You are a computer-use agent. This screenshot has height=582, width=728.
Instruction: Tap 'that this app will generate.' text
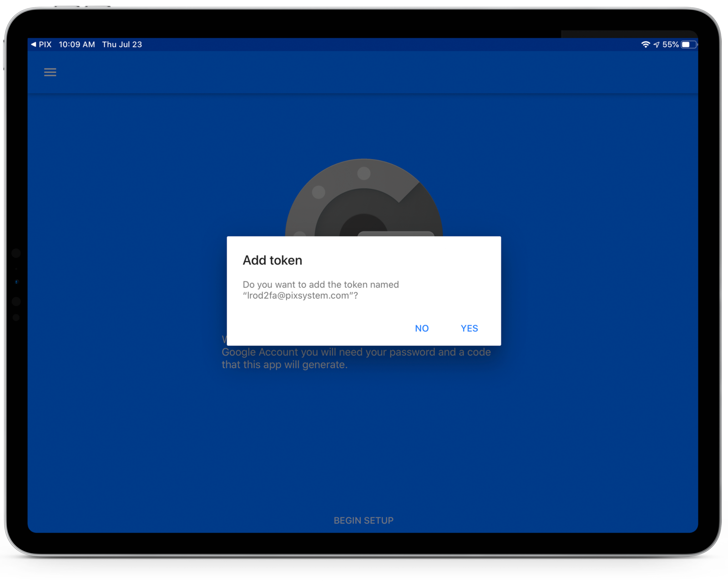coord(284,365)
